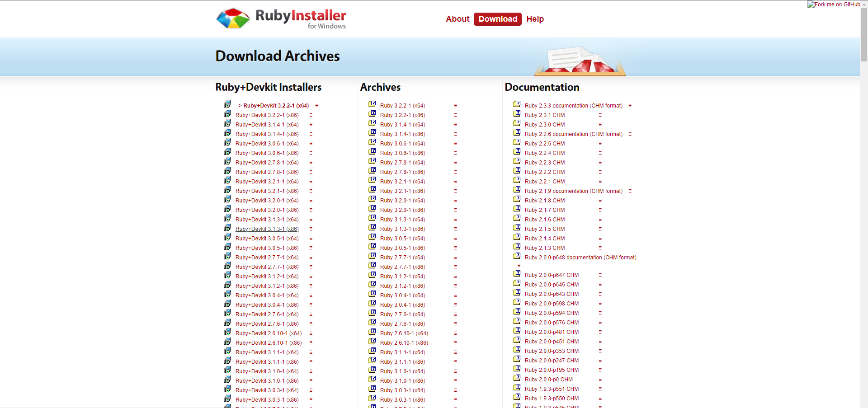Select Ruby 2.0.0-p648 documentation (CHM format) text
The image size is (868, 408).
[580, 258]
